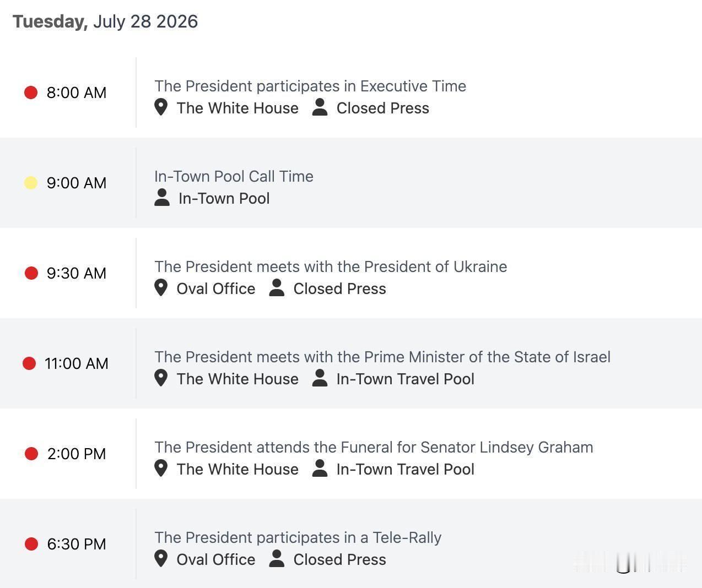Click the red dot beside 11:00 AM
Viewport: 702px width, 588px height.
coord(29,363)
